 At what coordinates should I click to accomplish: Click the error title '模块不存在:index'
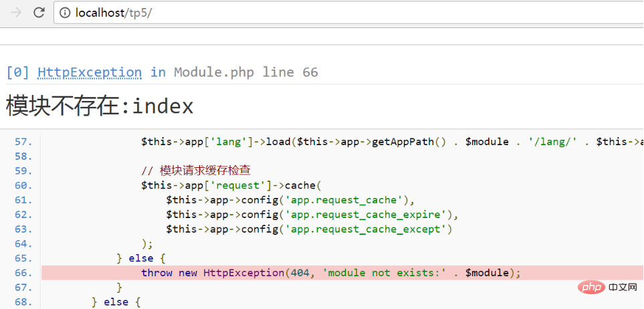[100, 106]
